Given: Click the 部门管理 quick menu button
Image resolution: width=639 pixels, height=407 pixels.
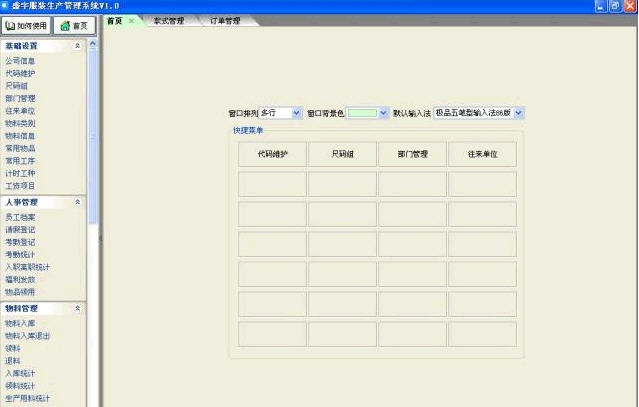Looking at the screenshot, I should pyautogui.click(x=412, y=154).
